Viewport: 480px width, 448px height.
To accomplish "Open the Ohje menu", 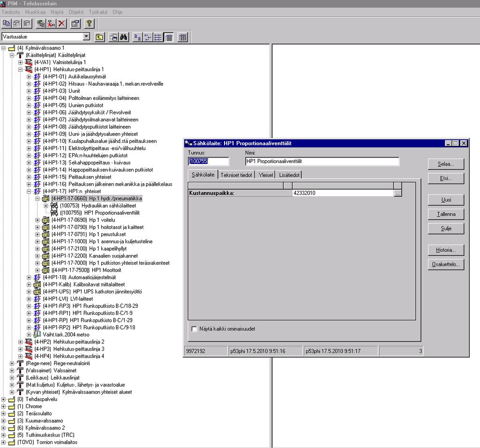I will [118, 12].
